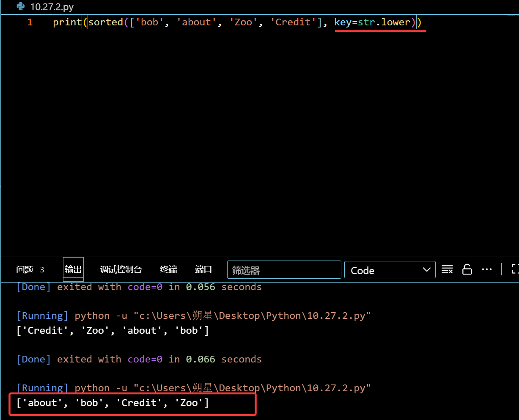Open the Code output channel dropdown
This screenshot has width=519, height=420.
pos(389,270)
